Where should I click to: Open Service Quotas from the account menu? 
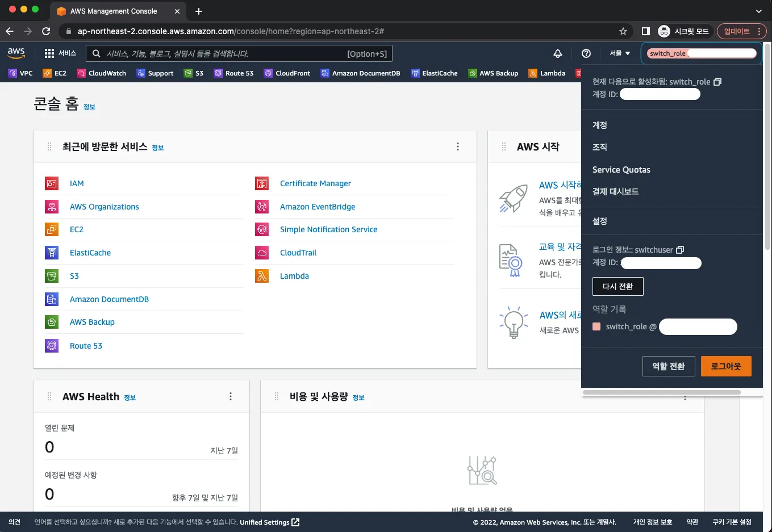pos(621,170)
